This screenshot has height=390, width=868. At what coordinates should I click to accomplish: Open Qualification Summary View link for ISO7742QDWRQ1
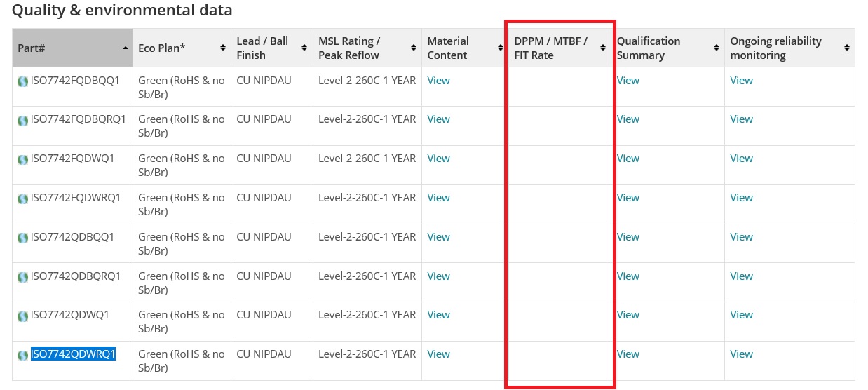point(628,354)
